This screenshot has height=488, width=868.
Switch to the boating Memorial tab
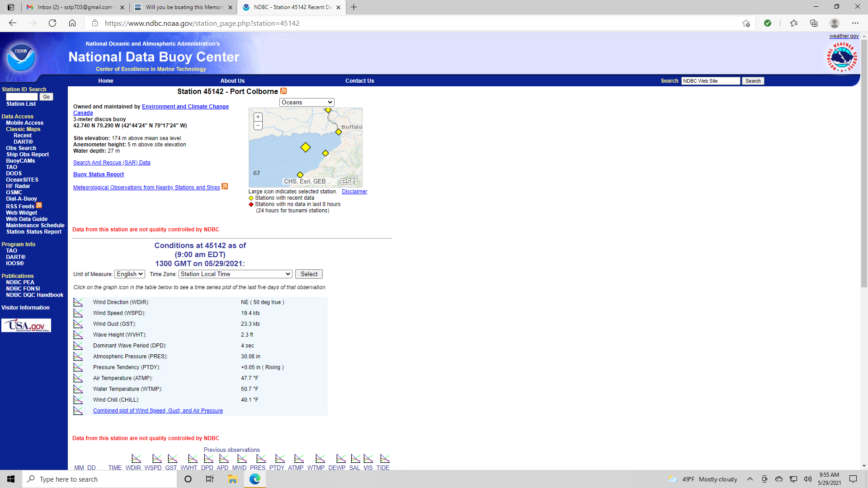[184, 7]
